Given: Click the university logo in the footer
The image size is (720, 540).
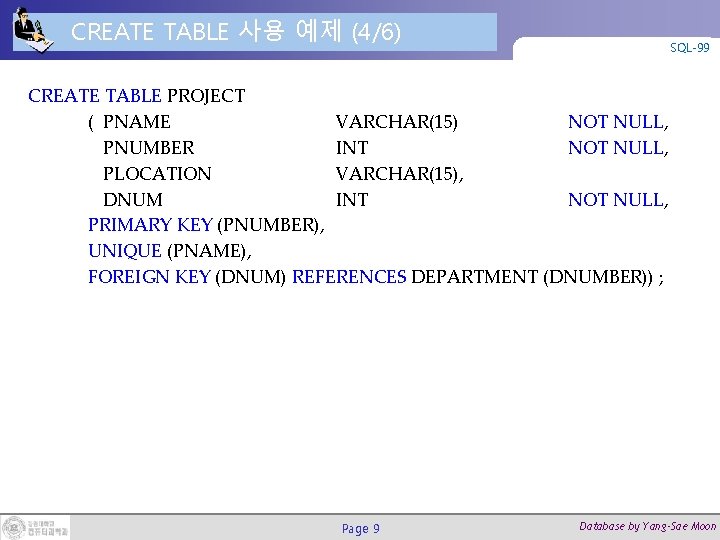Looking at the screenshot, I should (36, 527).
